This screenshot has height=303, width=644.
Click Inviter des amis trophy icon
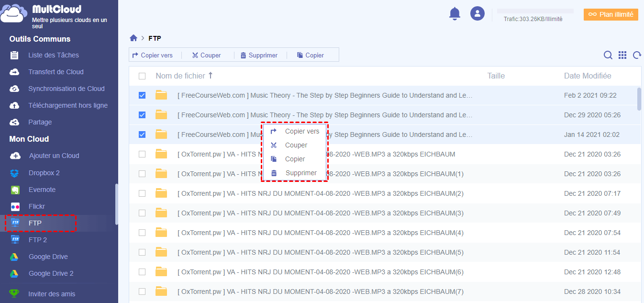(15, 294)
